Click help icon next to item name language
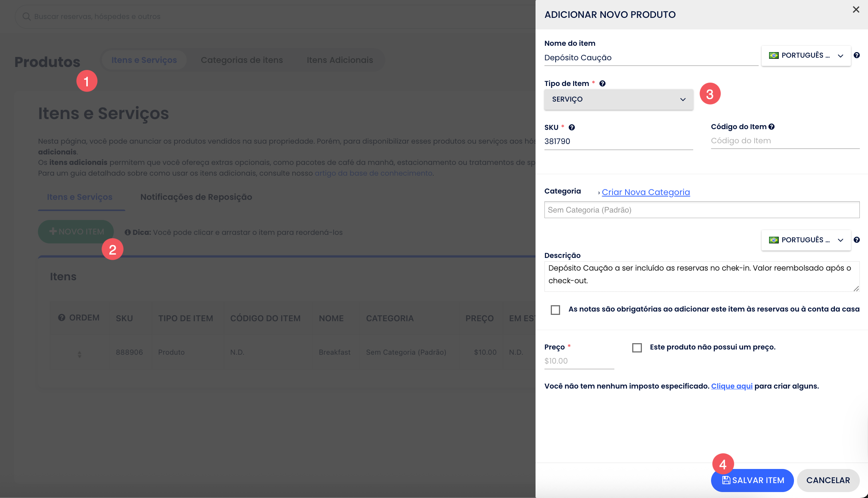 (857, 55)
